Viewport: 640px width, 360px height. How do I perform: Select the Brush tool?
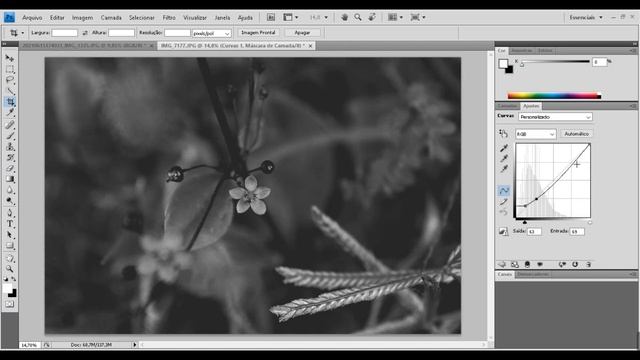[x=9, y=136]
